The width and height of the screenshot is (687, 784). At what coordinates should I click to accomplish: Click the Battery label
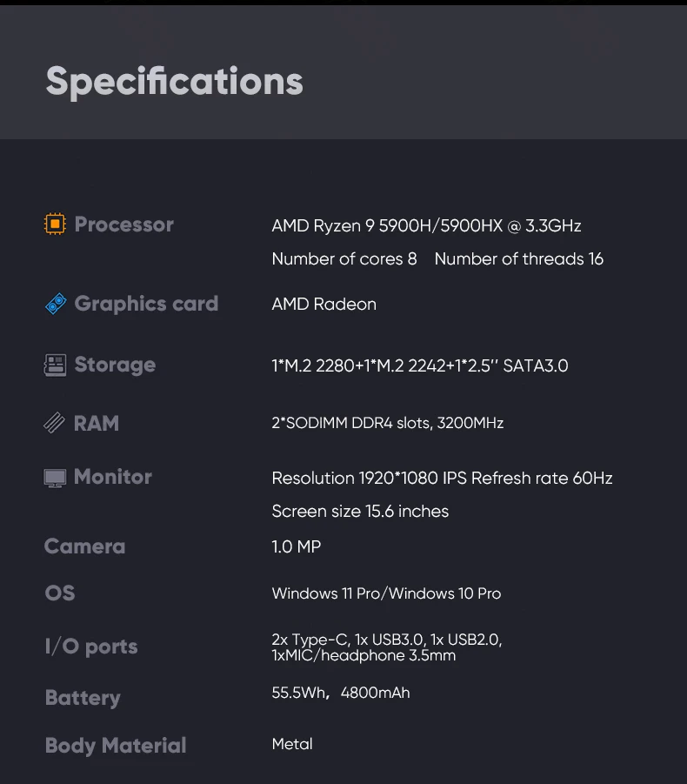click(x=83, y=698)
